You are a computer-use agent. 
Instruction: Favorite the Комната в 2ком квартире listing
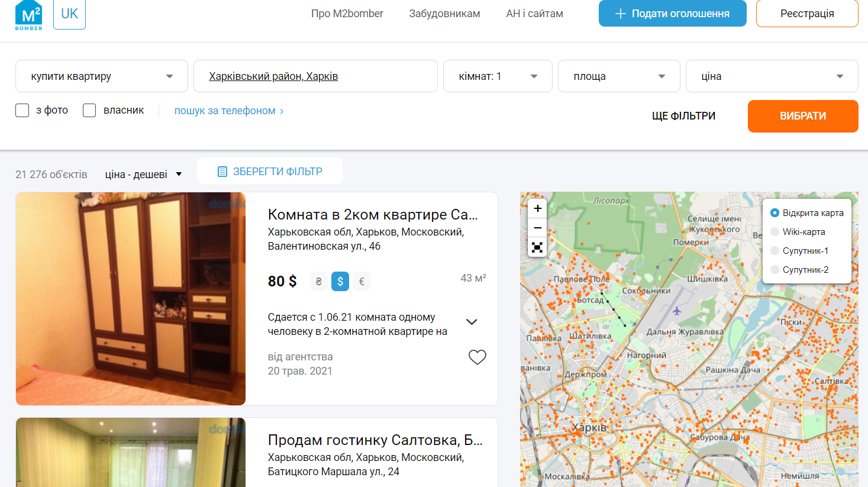pos(477,357)
